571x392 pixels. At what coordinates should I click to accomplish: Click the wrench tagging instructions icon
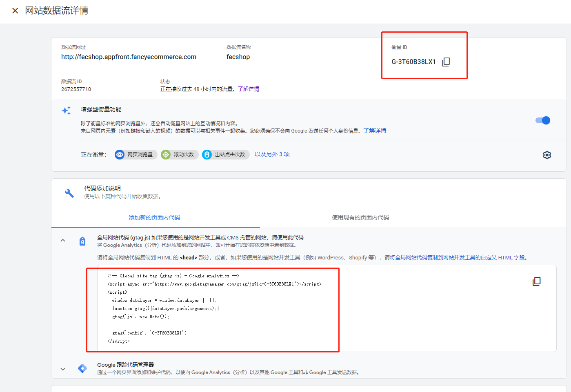coord(69,193)
